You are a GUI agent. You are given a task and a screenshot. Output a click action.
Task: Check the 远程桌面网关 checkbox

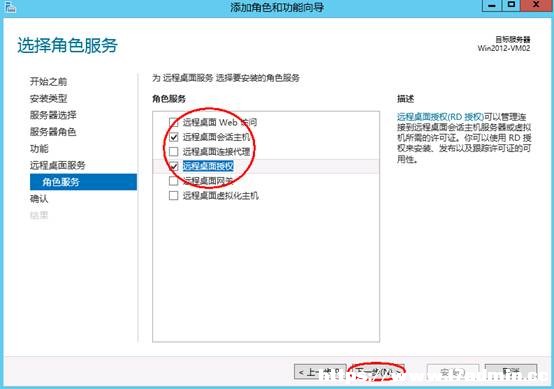173,181
